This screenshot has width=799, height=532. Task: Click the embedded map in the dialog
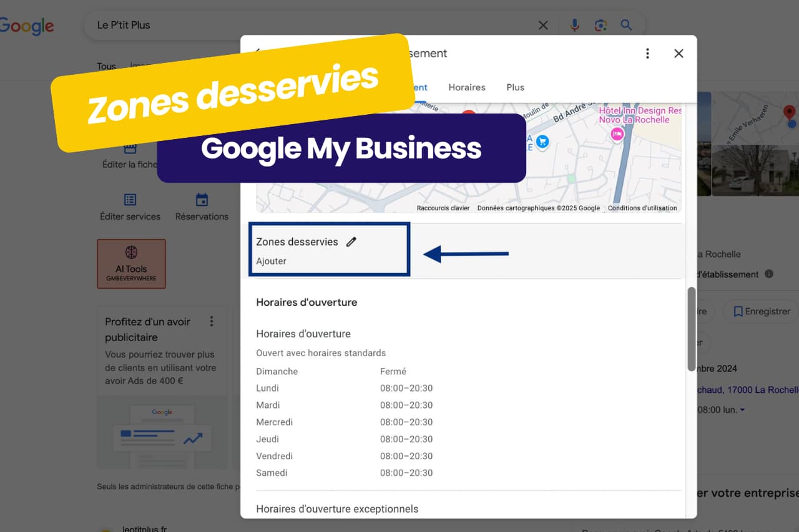468,158
